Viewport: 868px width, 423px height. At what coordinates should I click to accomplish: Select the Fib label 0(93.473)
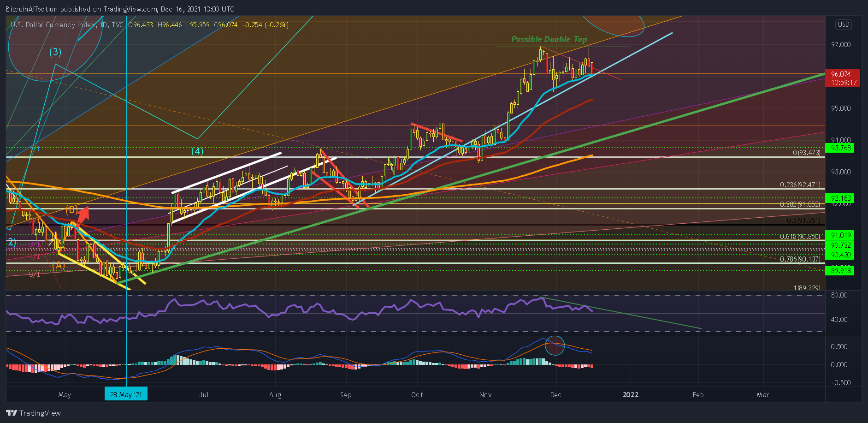806,153
